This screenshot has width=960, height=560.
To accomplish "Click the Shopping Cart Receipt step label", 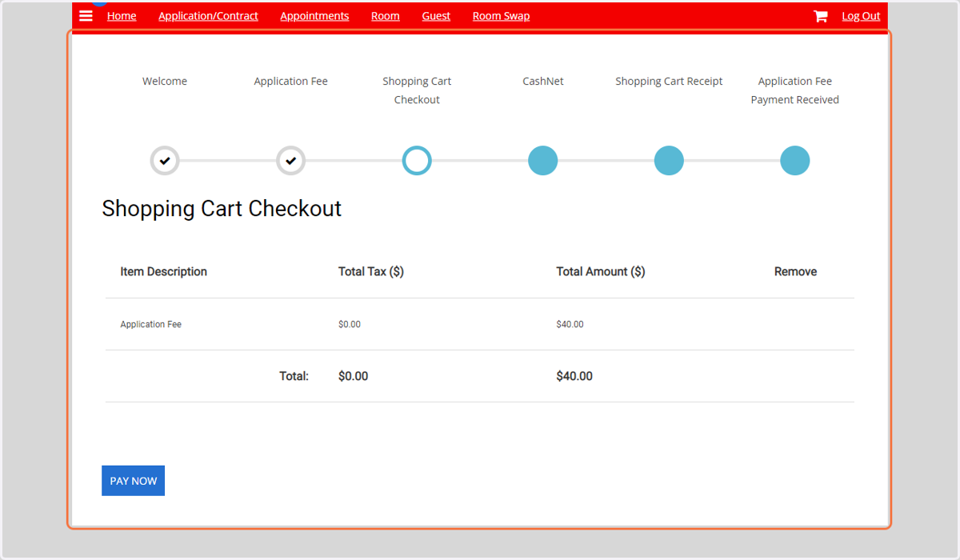I will tap(669, 81).
